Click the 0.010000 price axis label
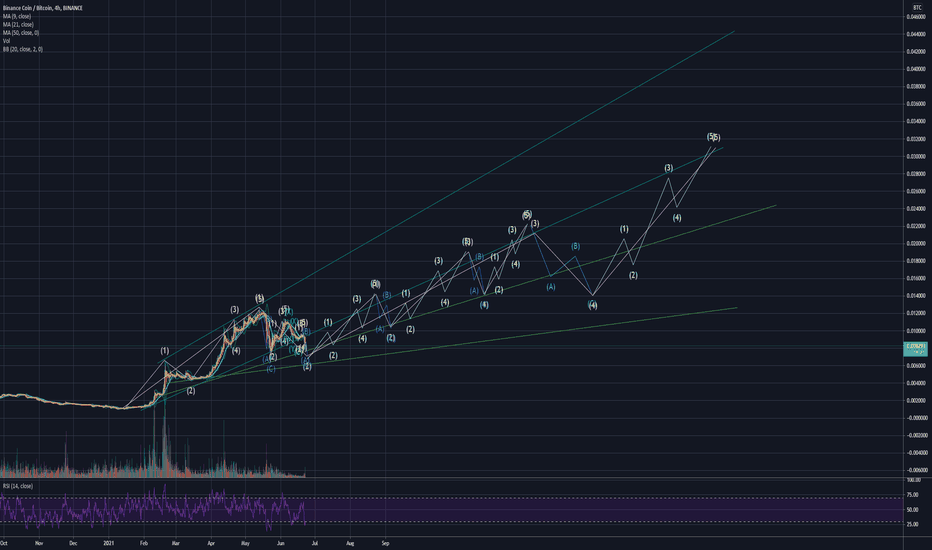Image resolution: width=932 pixels, height=550 pixels. [x=916, y=331]
